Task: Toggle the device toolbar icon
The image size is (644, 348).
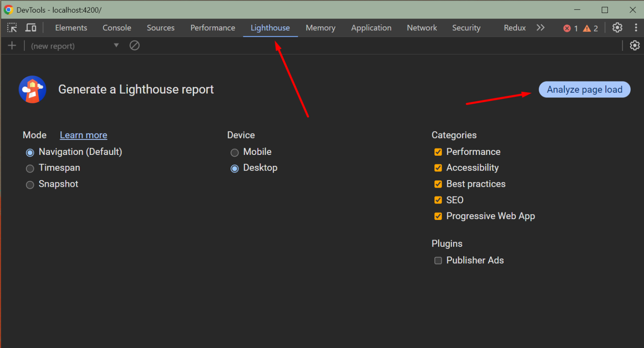Action: click(31, 27)
